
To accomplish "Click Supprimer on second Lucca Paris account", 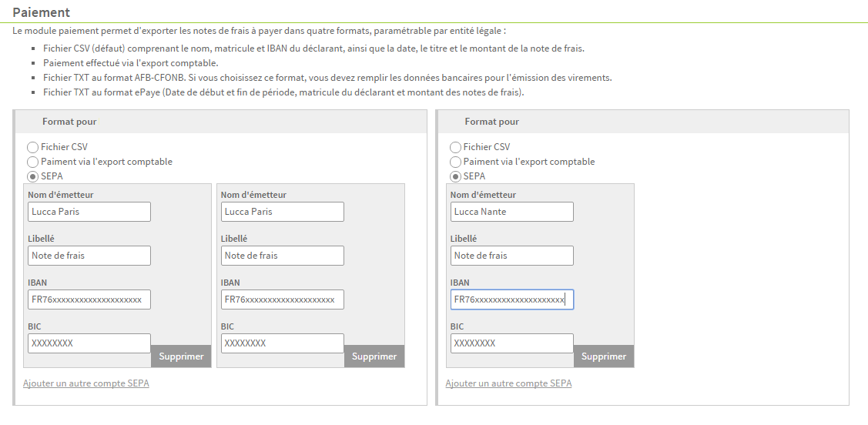I will pos(374,356).
